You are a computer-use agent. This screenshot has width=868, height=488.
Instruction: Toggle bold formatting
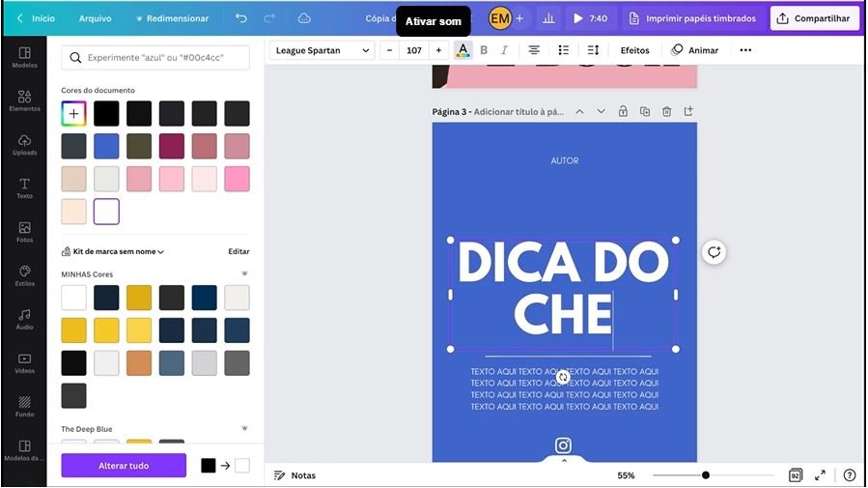click(484, 50)
